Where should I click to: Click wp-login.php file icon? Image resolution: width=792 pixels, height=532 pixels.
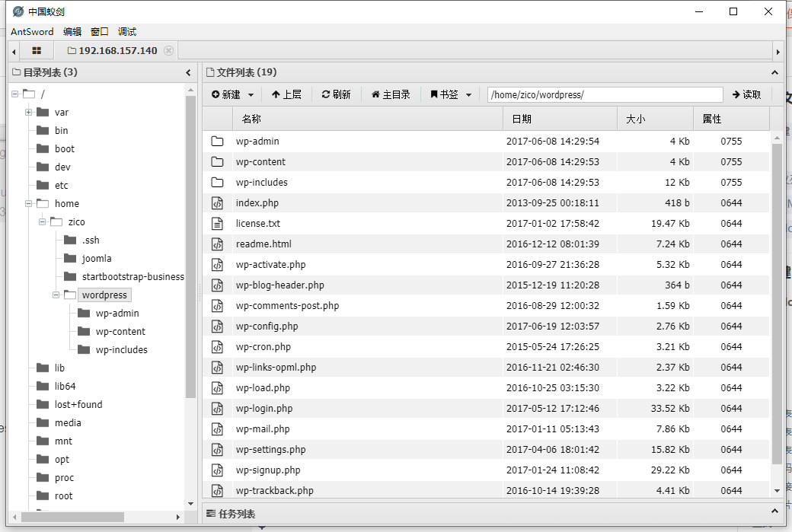217,409
